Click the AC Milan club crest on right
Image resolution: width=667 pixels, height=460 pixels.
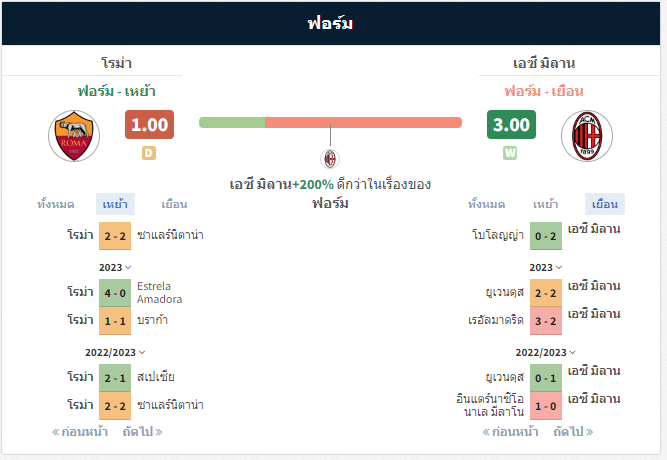587,136
